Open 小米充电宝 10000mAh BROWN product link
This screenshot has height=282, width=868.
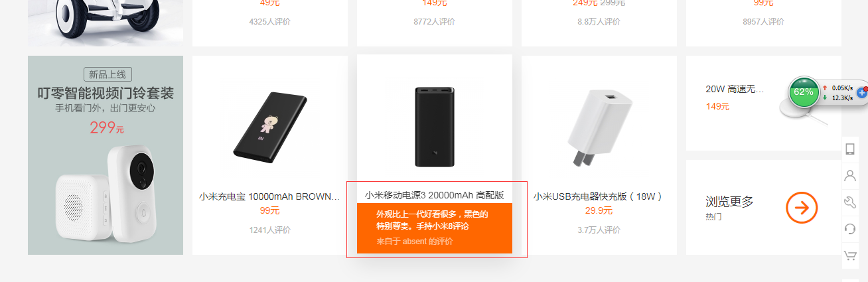pyautogui.click(x=269, y=196)
